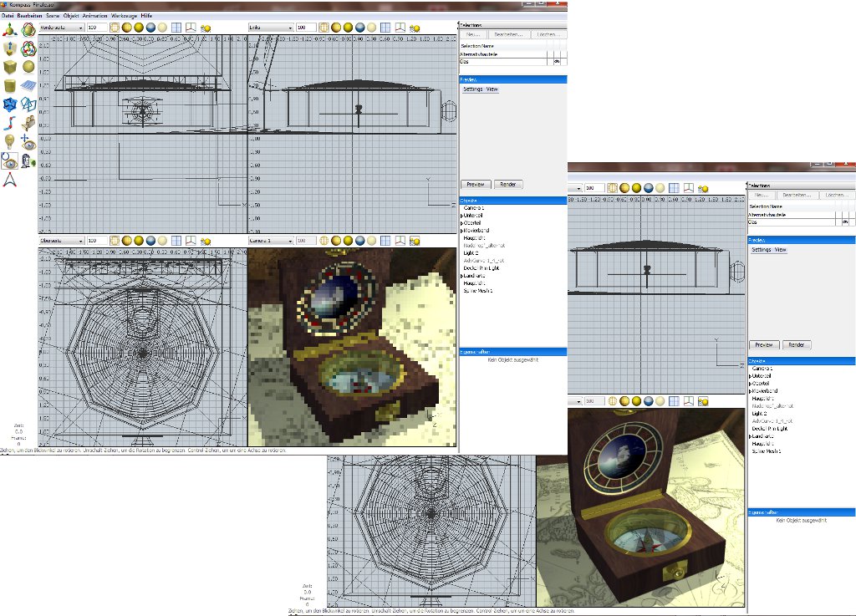Select the Scale object tool with blue arrow
The width and height of the screenshot is (856, 616).
coord(10,48)
